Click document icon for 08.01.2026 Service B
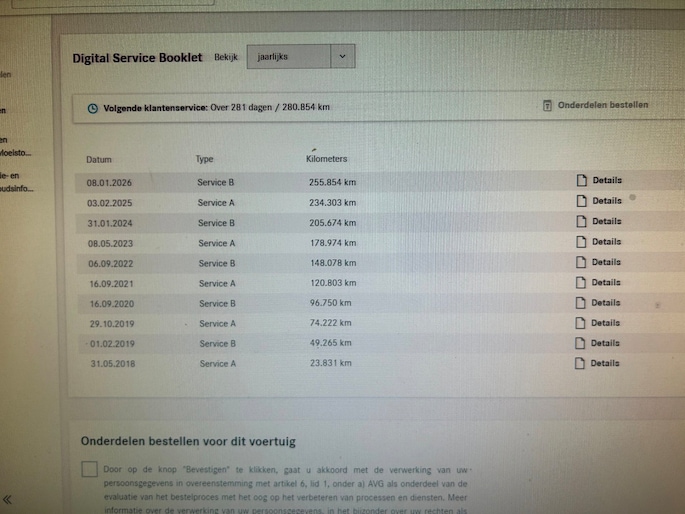This screenshot has width=685, height=514. pyautogui.click(x=580, y=181)
